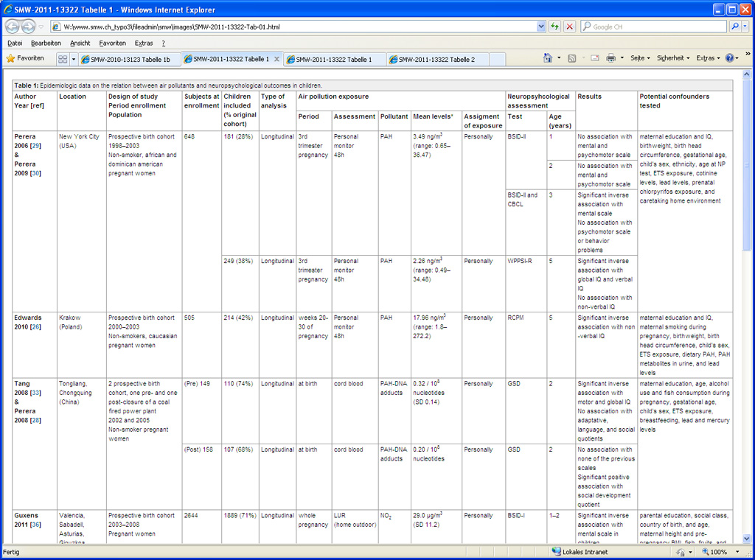The width and height of the screenshot is (755, 560).
Task: Click the Back navigation arrow
Action: pos(13,27)
